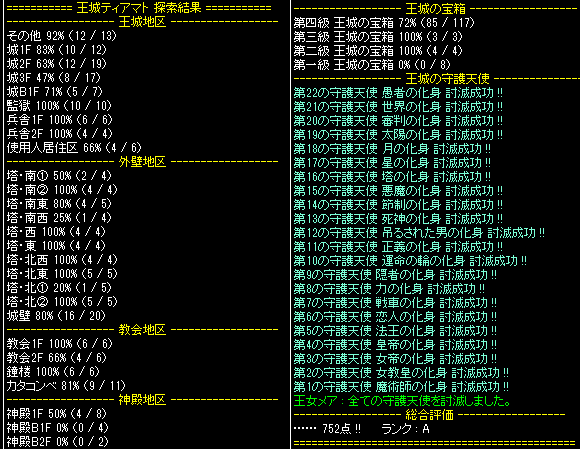Select the 第11の守護天使 正義の化身 entry
This screenshot has height=449, width=580.
tap(398, 247)
